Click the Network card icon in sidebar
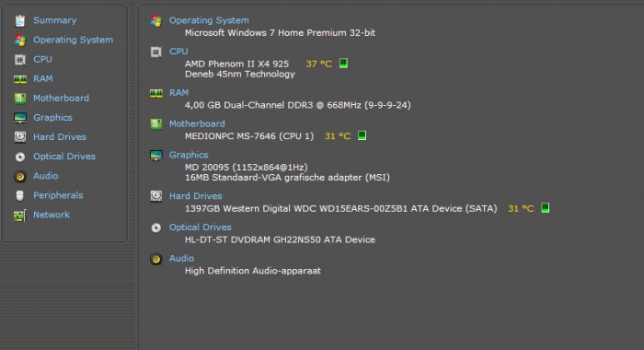The image size is (644, 350). pos(19,216)
